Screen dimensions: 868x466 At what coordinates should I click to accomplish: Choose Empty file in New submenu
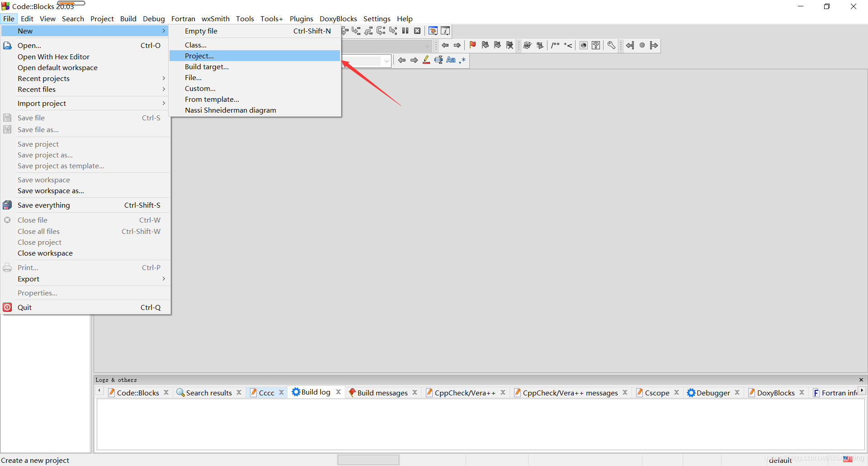255,31
